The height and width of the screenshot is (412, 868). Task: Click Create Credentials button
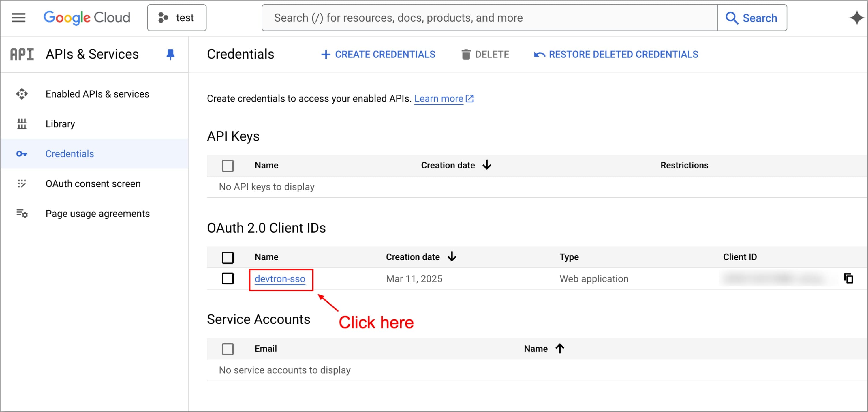click(x=378, y=54)
